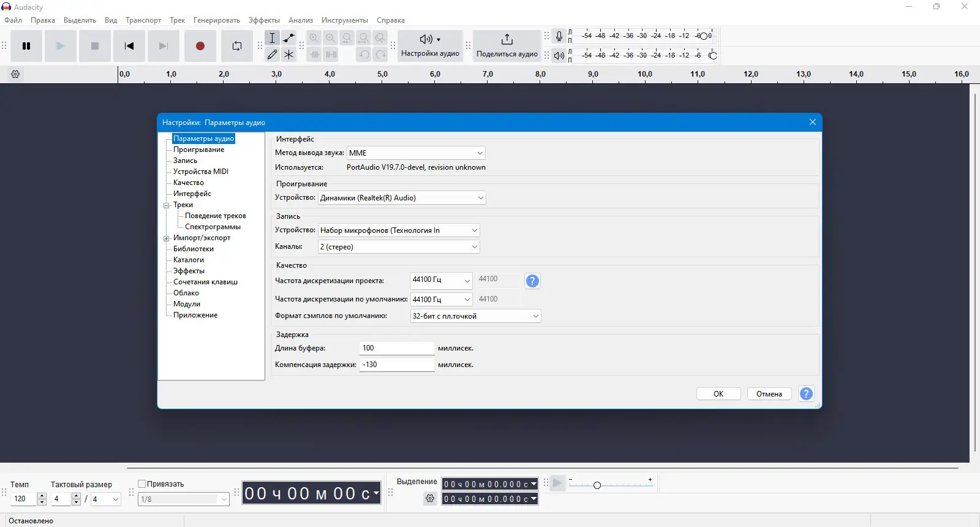
Task: Enable the Привязать snapping checkbox
Action: (142, 483)
